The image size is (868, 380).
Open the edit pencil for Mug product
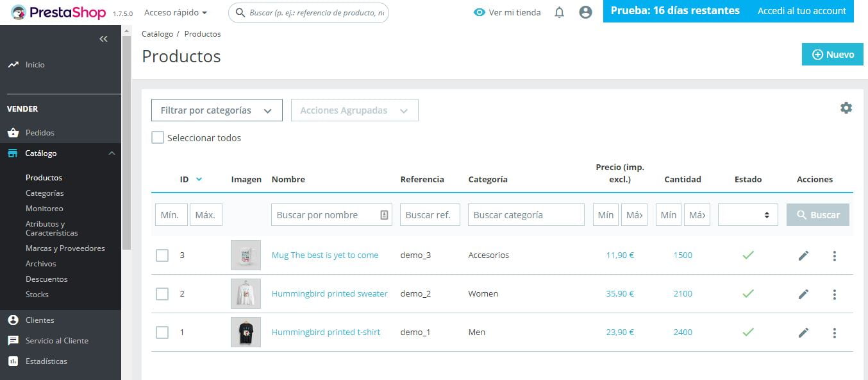click(803, 255)
